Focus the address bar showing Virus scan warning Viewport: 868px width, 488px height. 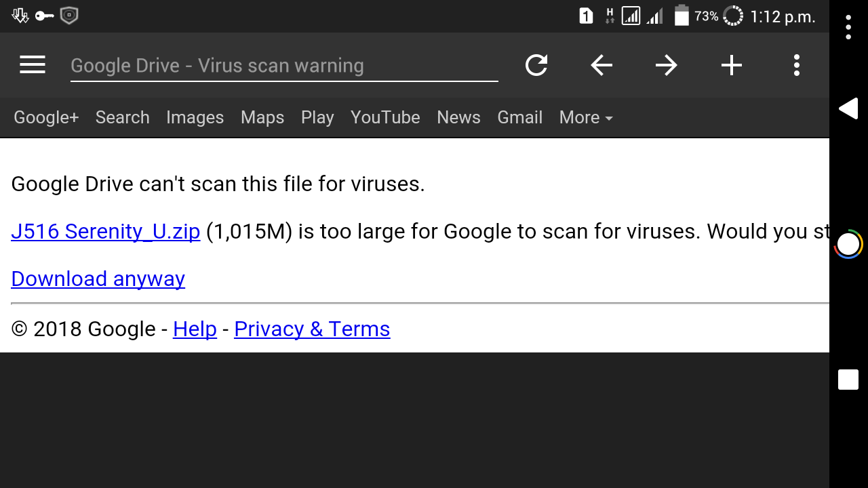coord(284,66)
